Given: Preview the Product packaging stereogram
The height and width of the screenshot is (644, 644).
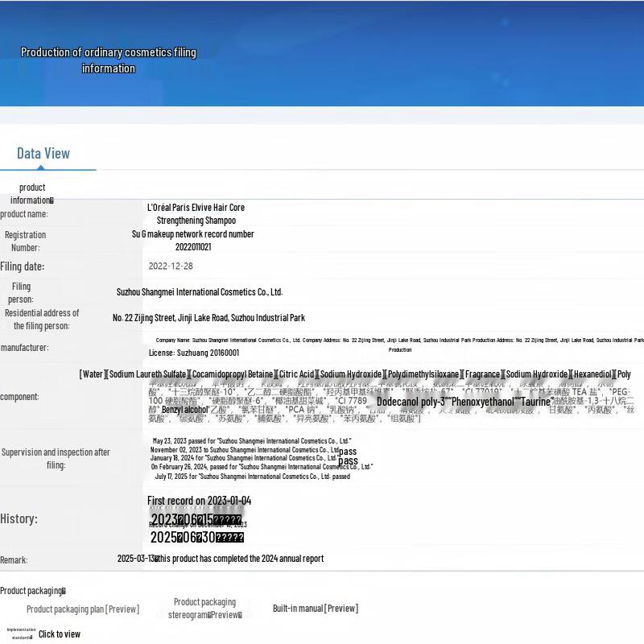Looking at the screenshot, I should pyautogui.click(x=204, y=609).
